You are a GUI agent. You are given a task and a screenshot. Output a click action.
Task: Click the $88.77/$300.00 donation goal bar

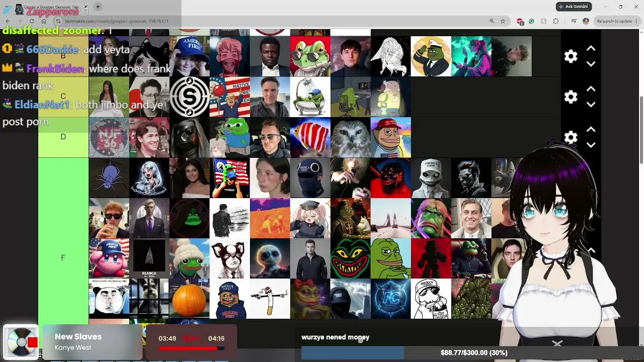pos(473,353)
